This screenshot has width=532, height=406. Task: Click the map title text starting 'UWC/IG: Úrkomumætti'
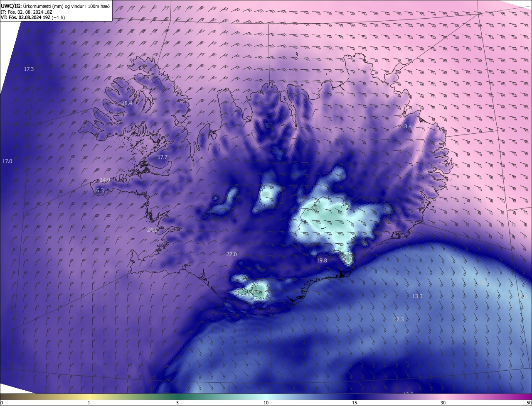pos(55,6)
